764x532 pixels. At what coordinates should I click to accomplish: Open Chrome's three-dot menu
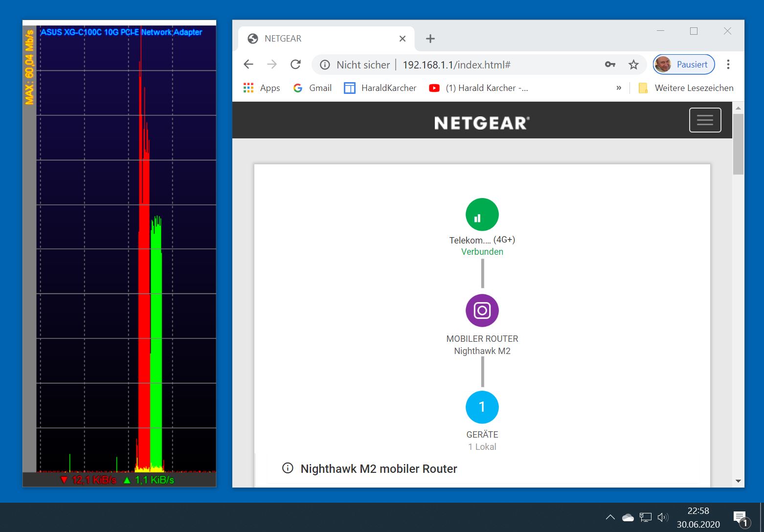tap(728, 65)
